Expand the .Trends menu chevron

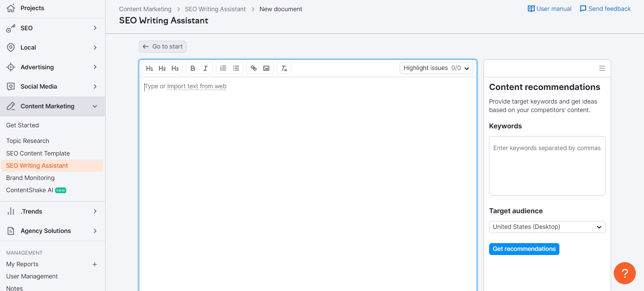[95, 211]
